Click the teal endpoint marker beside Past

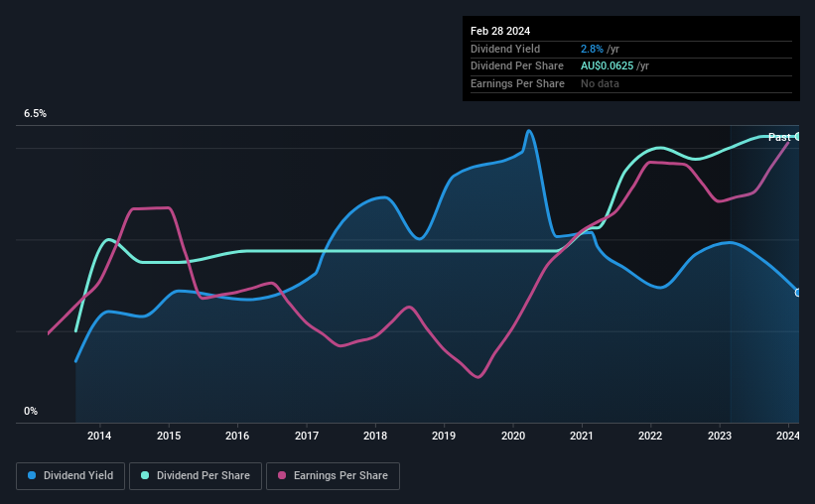click(797, 137)
